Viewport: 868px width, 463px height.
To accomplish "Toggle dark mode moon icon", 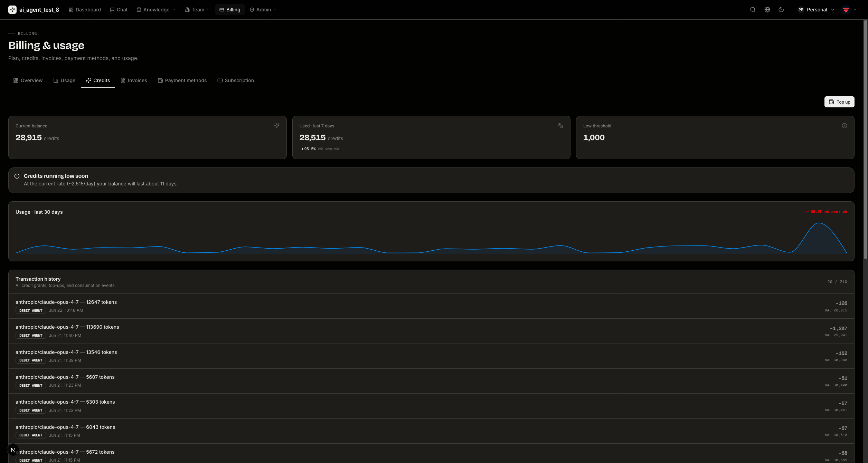I will tap(781, 10).
